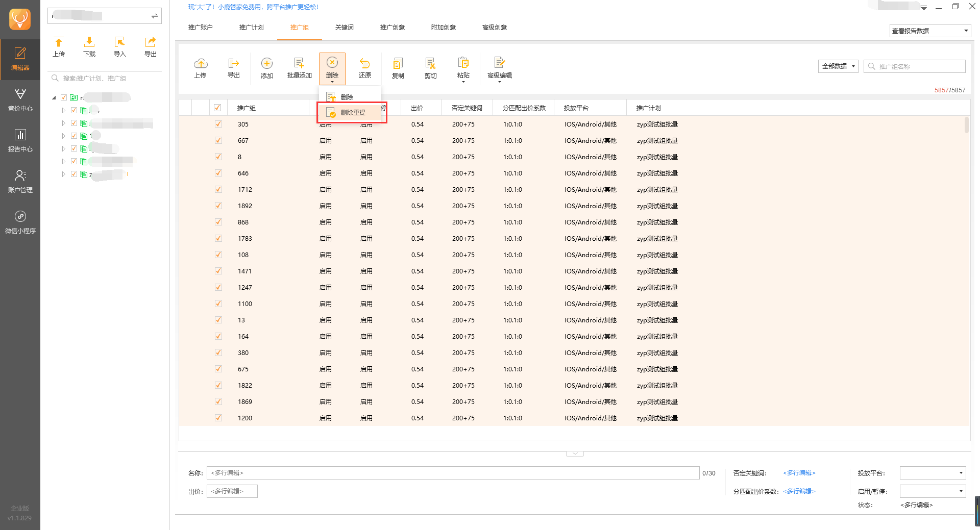
Task: Switch to the 关键词 tab
Action: 345,28
